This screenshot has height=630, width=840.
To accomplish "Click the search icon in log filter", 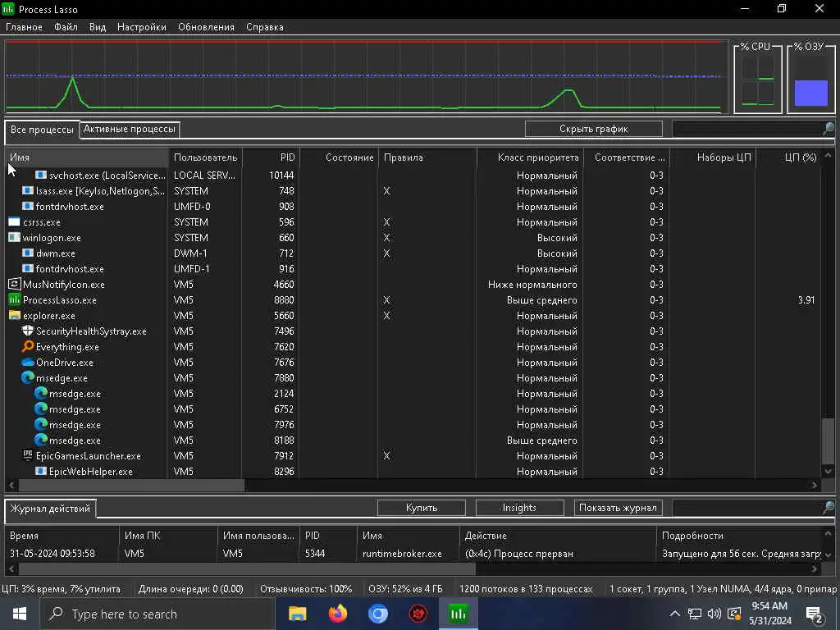I will click(829, 507).
